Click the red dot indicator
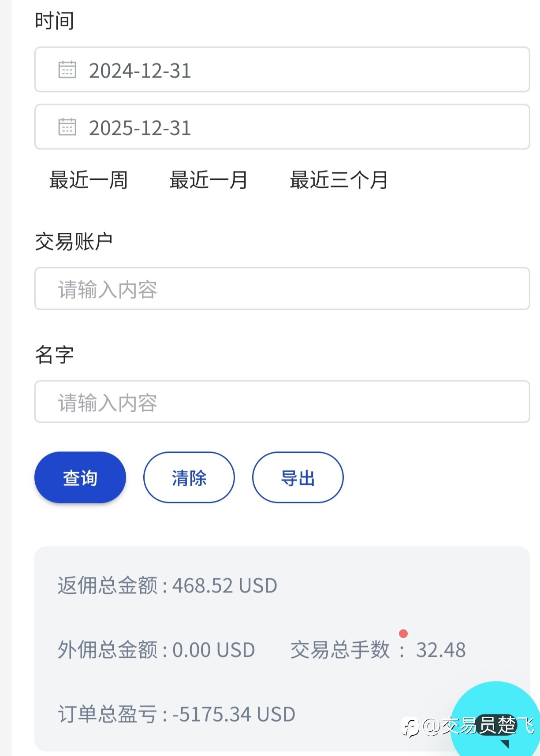 403,633
